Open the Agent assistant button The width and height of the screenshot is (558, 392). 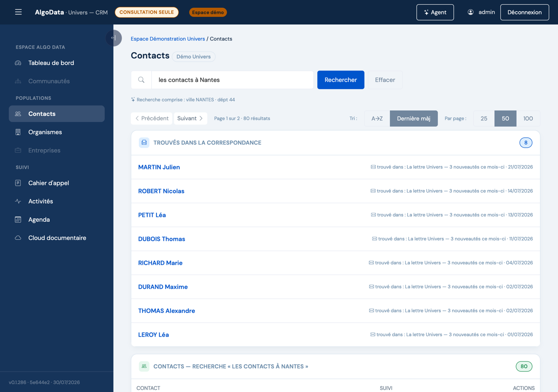(435, 12)
